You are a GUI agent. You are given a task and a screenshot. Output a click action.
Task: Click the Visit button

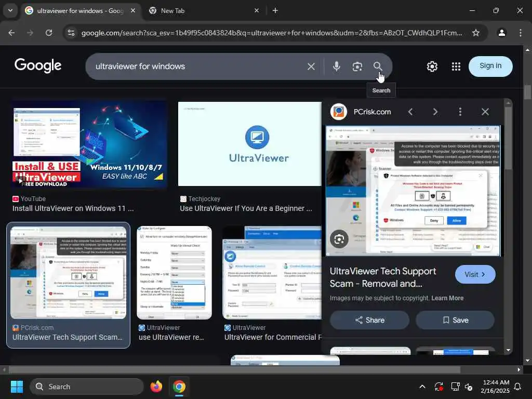[x=475, y=274]
